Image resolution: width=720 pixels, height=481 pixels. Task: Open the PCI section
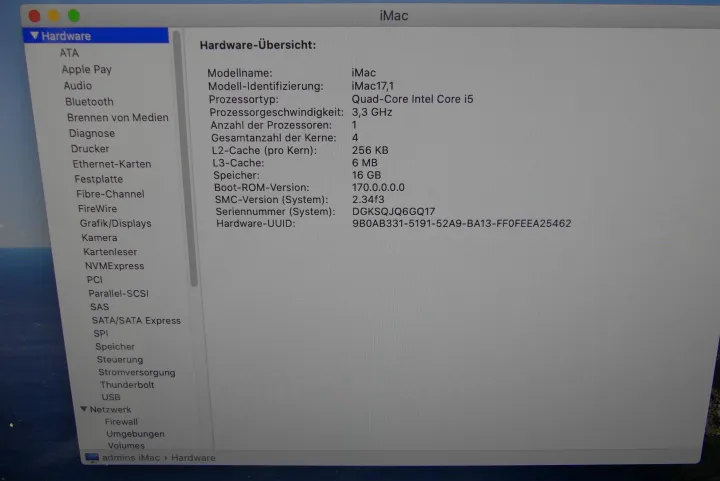point(95,280)
